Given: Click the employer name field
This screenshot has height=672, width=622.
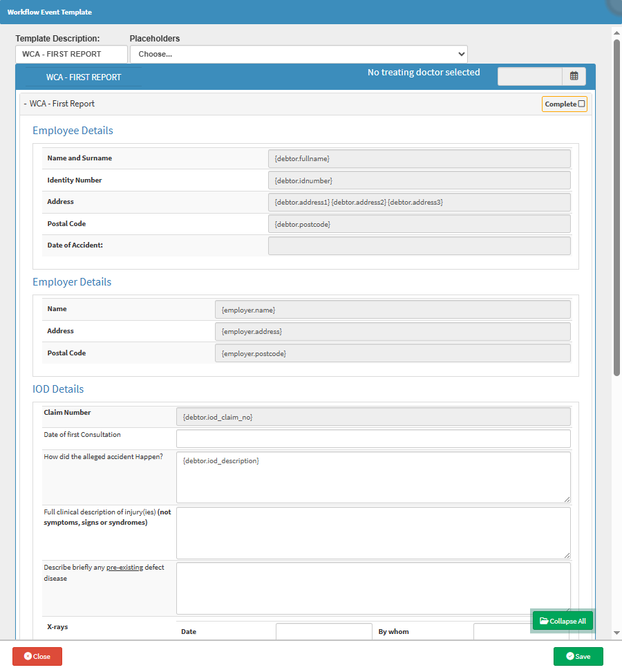Looking at the screenshot, I should point(393,310).
